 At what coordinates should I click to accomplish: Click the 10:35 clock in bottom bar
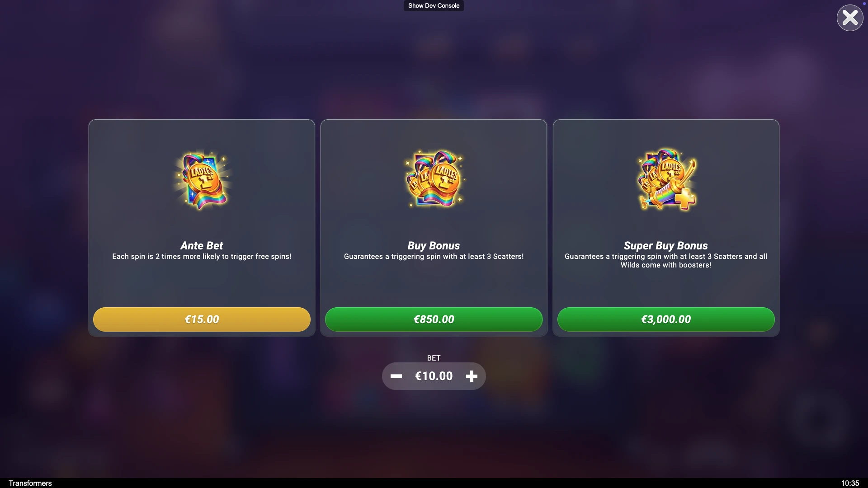tap(850, 483)
